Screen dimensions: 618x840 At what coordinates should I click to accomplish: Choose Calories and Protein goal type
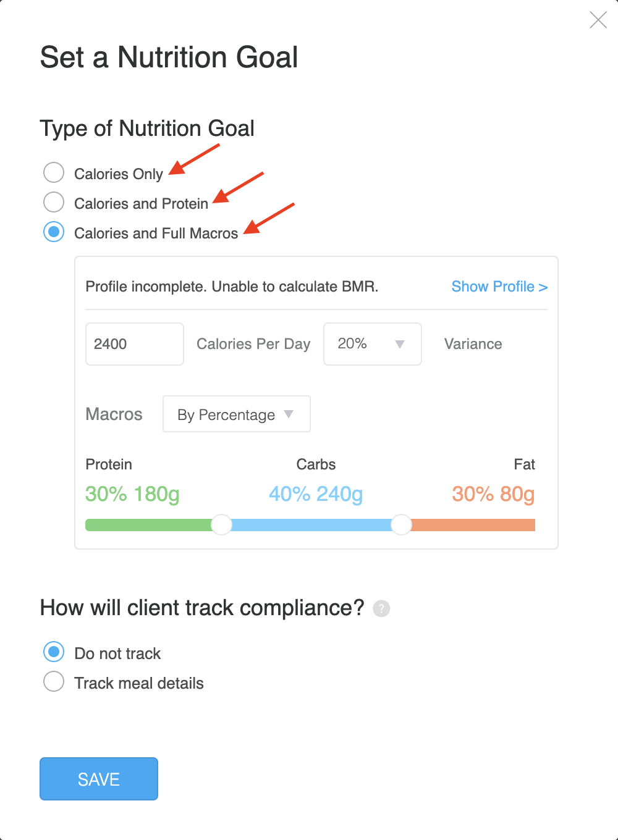point(54,202)
